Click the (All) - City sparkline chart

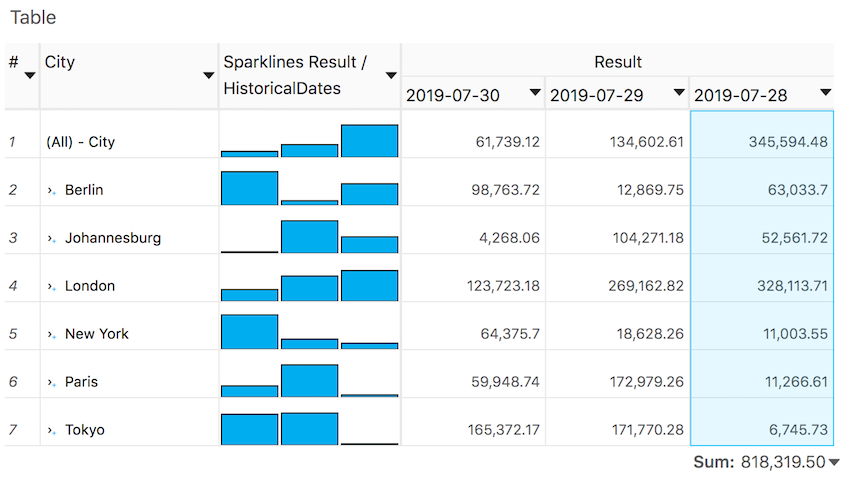click(x=309, y=141)
